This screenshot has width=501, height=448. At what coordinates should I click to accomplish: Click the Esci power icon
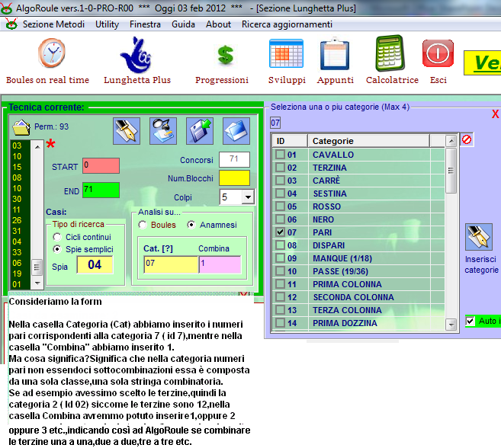(438, 53)
